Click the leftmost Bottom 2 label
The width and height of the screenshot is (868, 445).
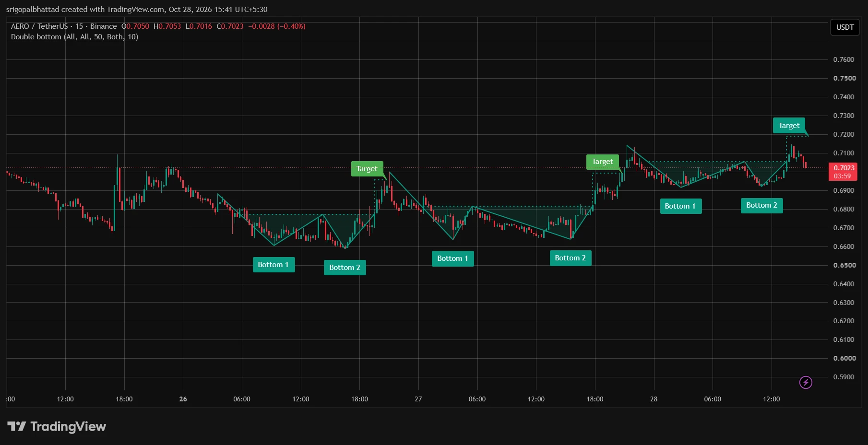click(x=345, y=268)
